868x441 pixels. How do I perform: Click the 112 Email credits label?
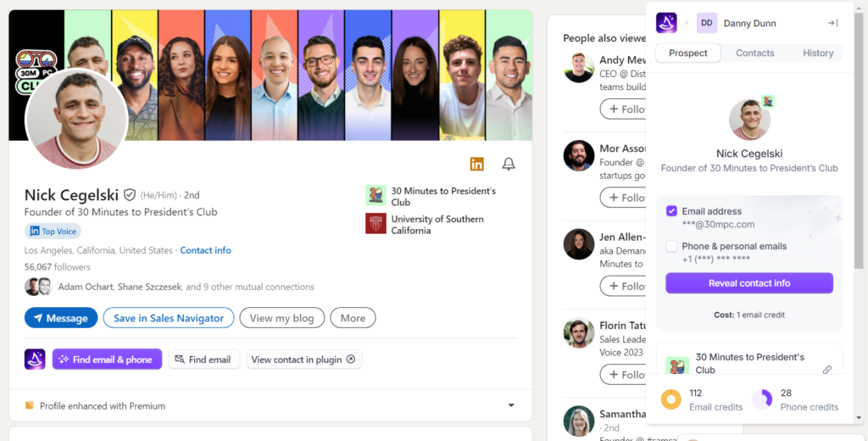coord(715,400)
